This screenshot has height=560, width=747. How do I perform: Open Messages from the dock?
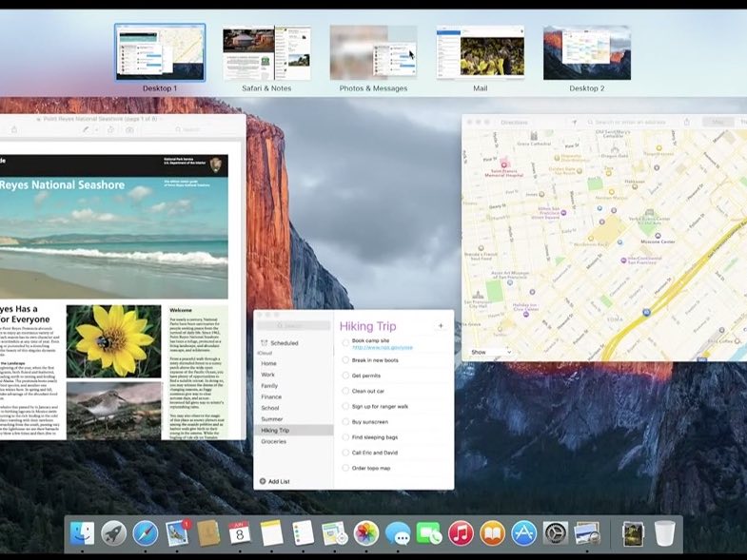(398, 533)
